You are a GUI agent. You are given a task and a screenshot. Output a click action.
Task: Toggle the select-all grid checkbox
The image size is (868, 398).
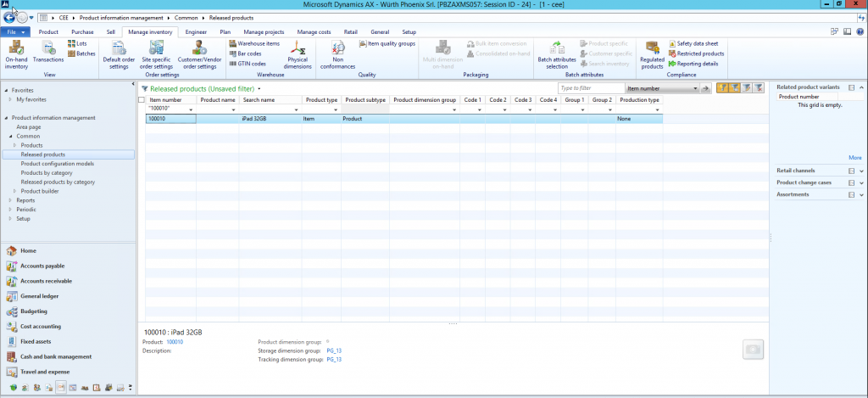pyautogui.click(x=142, y=100)
